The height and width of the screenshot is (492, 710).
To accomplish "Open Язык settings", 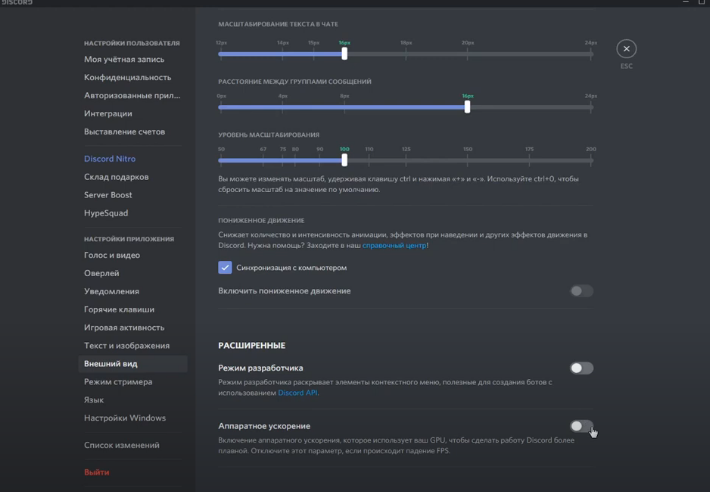I will point(94,400).
